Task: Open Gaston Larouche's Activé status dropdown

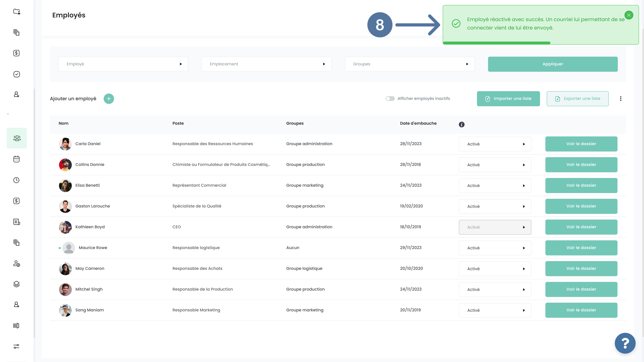Action: 495,206
